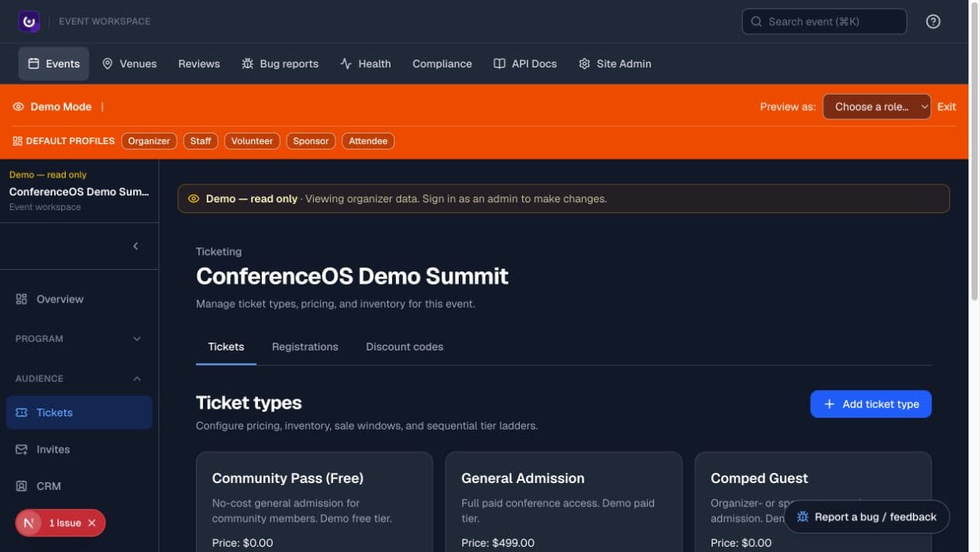Switch to the Registrations tab

(305, 347)
